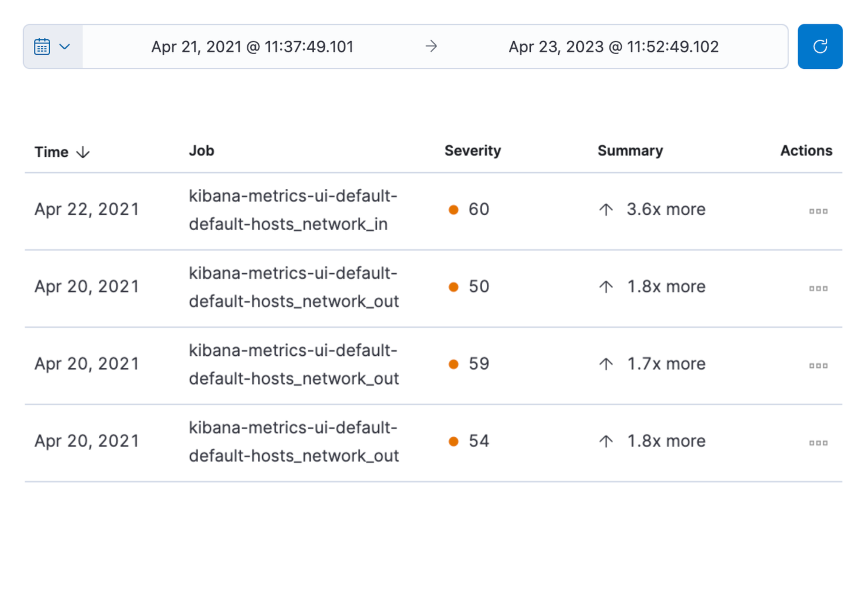The height and width of the screenshot is (589, 868).
Task: Click the up arrow beside 1.7x more
Action: [x=606, y=364]
